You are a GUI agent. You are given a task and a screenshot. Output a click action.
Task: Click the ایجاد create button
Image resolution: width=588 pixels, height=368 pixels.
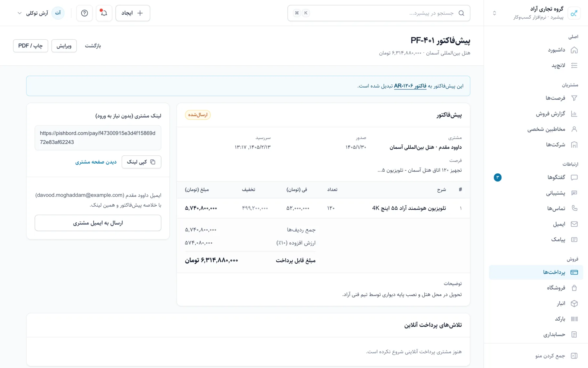(133, 13)
